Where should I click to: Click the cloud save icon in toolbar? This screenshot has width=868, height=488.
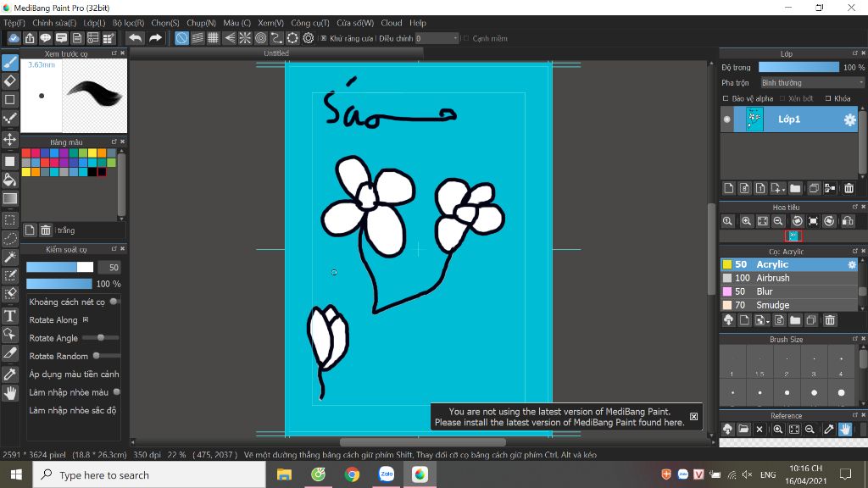tap(14, 38)
